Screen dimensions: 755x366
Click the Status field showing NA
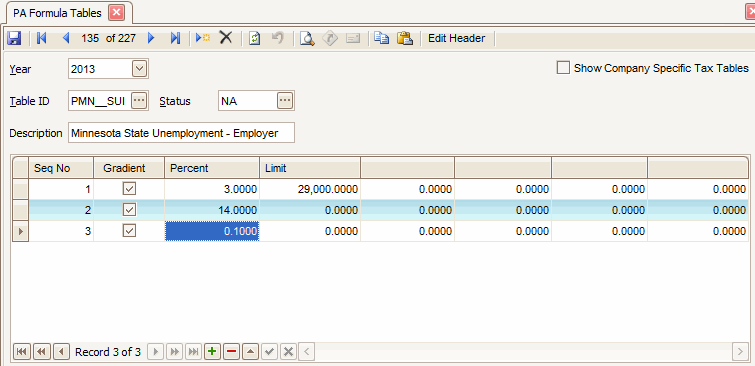tap(247, 101)
